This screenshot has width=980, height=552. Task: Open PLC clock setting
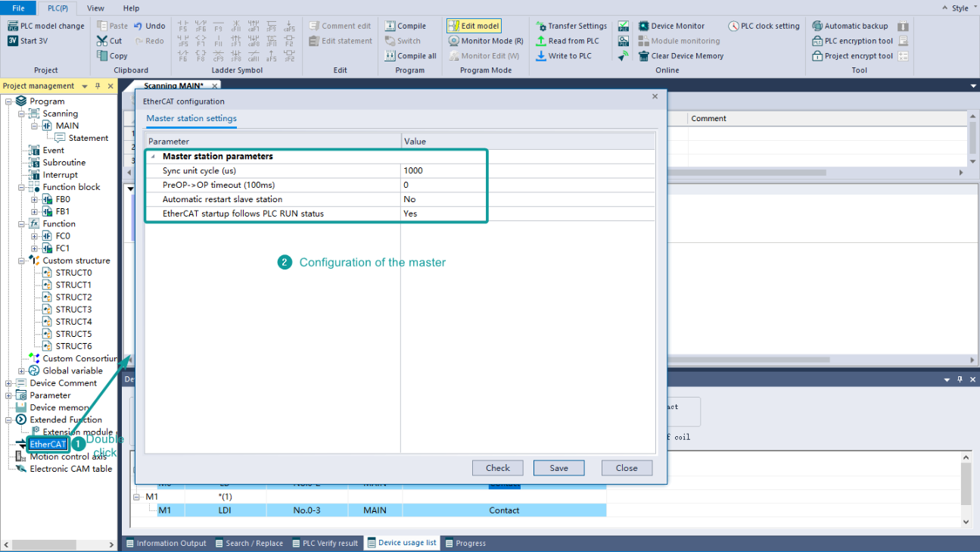733,26
